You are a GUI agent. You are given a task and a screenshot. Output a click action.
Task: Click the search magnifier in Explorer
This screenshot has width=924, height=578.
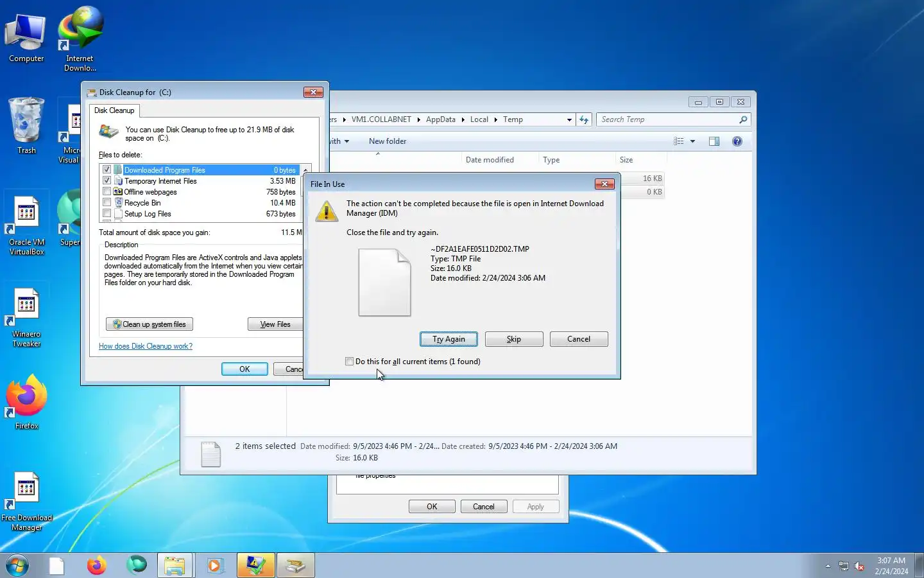pos(743,119)
